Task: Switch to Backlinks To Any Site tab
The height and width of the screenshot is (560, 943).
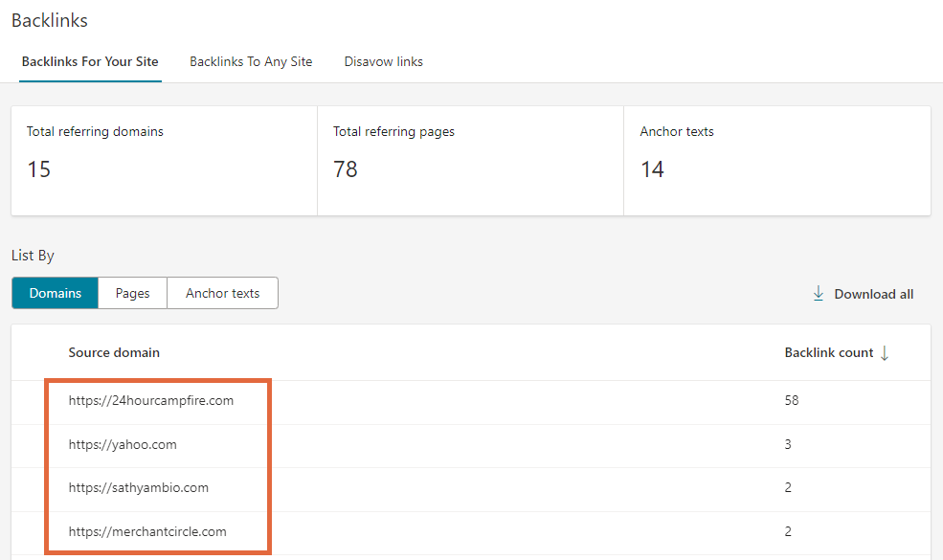Action: point(251,61)
